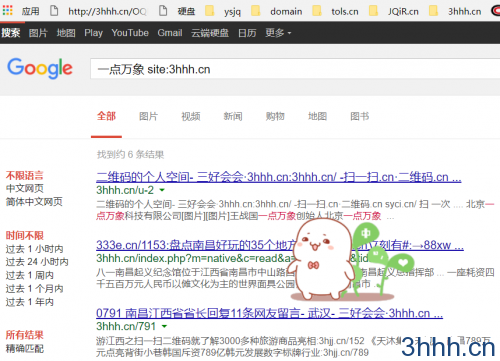Open result 二维码的个人空间- 三好会会
Screen dimensions: 500x361
[279, 177]
